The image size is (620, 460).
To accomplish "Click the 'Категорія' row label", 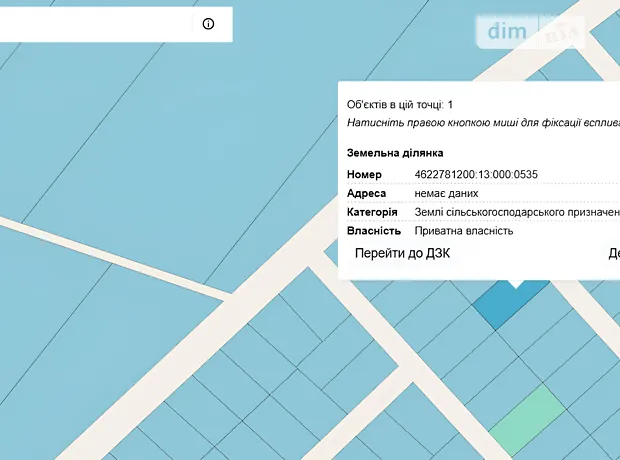I will pyautogui.click(x=372, y=212).
